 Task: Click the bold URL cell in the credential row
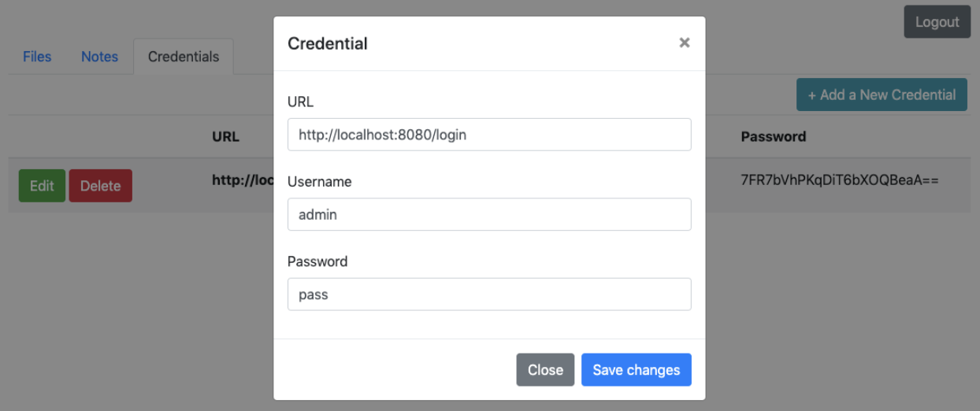coord(241,180)
